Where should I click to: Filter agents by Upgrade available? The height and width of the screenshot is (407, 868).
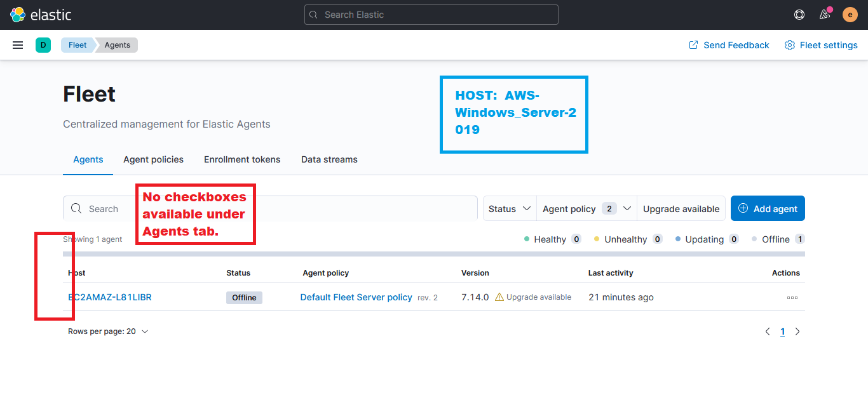681,208
